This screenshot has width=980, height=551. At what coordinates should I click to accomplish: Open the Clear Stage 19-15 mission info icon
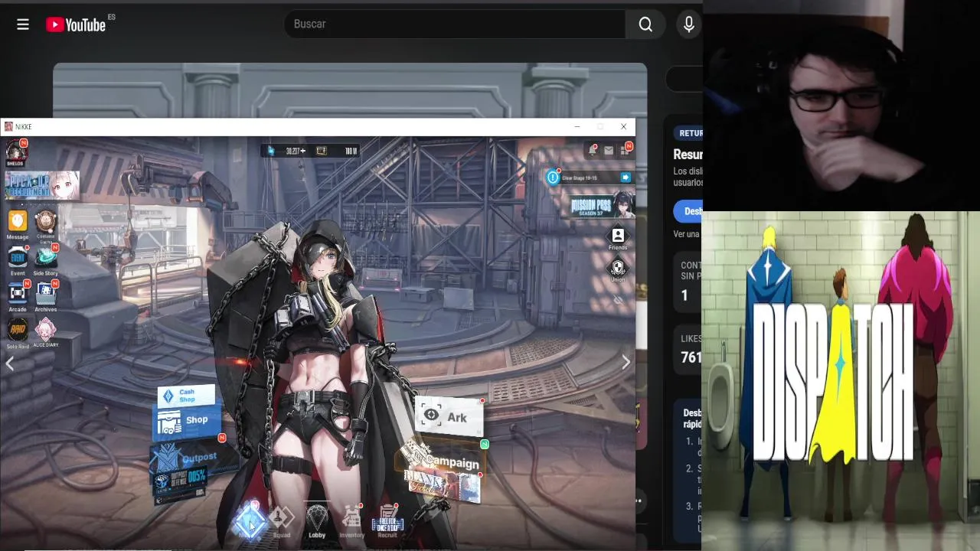pos(553,178)
